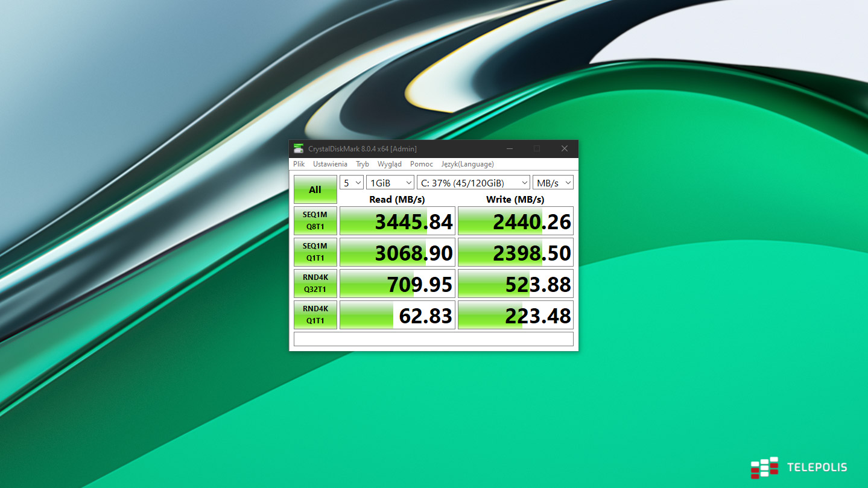This screenshot has height=488, width=868.
Task: Open the Tryb menu
Action: click(363, 164)
